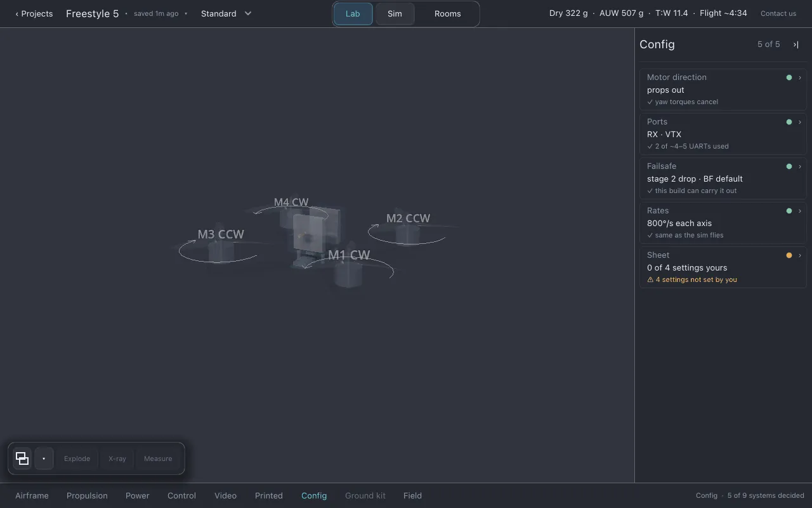Select motor label M2 CCW in viewport
The height and width of the screenshot is (508, 812).
[408, 218]
